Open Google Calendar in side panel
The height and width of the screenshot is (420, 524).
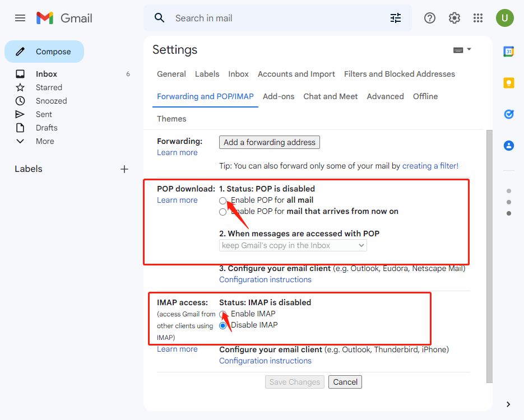pyautogui.click(x=509, y=52)
